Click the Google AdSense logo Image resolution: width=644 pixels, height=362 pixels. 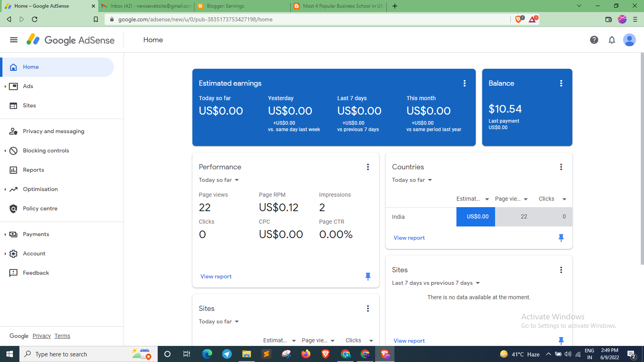70,40
